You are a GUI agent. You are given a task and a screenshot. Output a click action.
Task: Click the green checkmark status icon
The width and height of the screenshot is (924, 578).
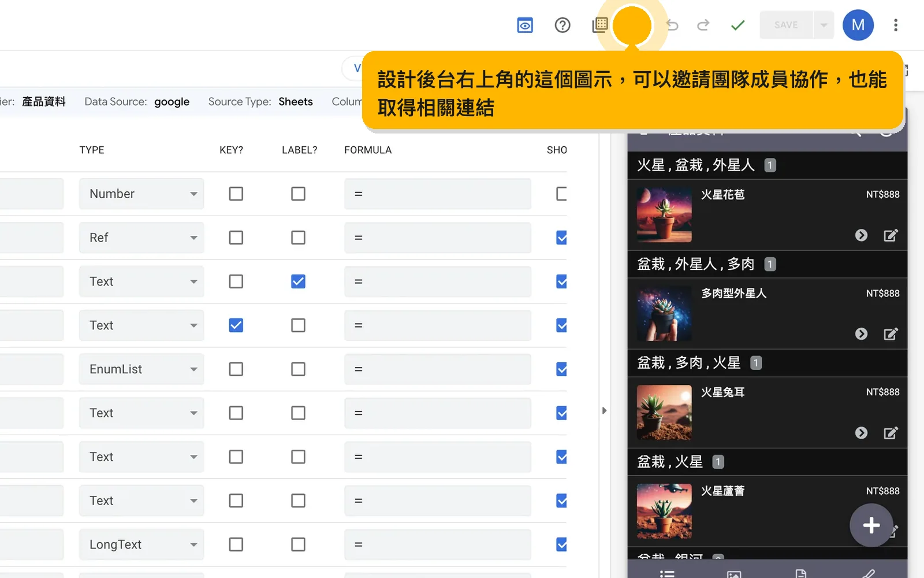point(738,25)
